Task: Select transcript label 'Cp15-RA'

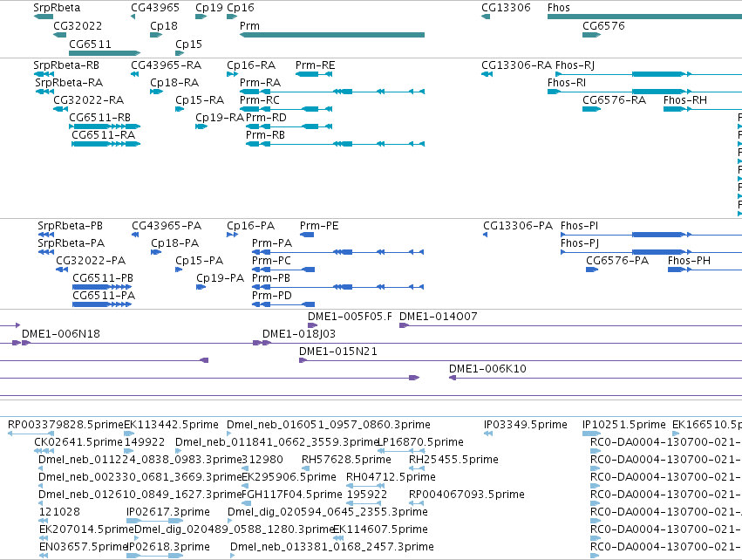Action: [200, 100]
